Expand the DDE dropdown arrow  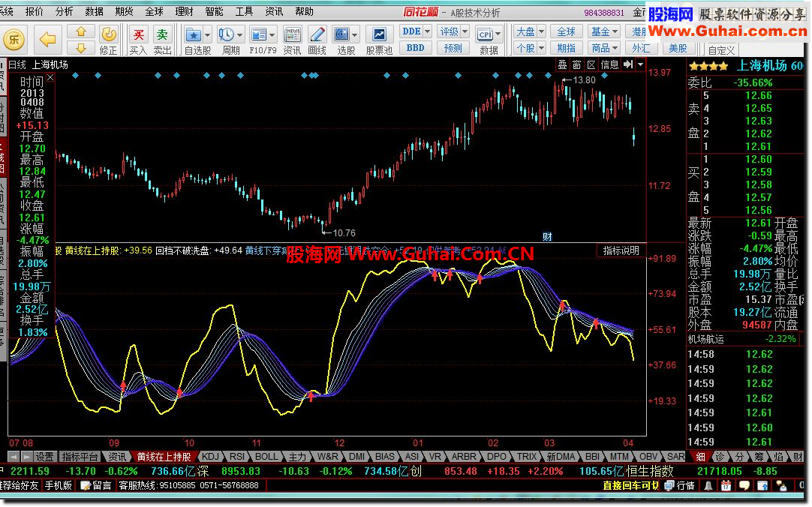coord(427,31)
